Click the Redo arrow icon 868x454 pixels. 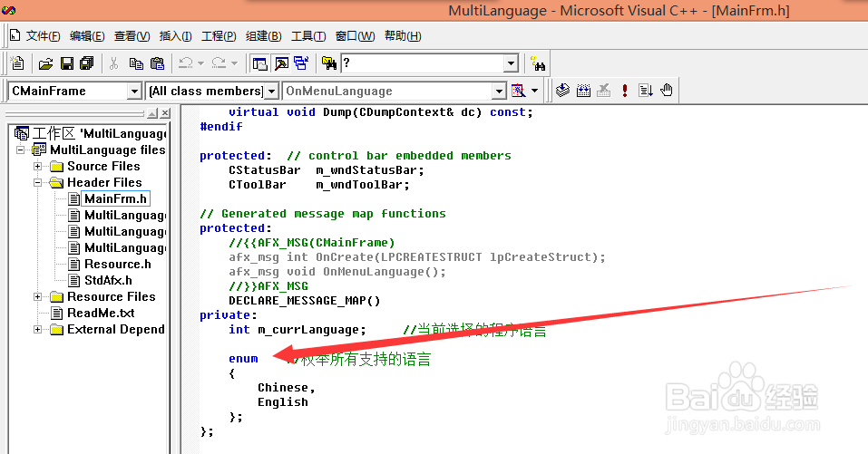pyautogui.click(x=219, y=63)
